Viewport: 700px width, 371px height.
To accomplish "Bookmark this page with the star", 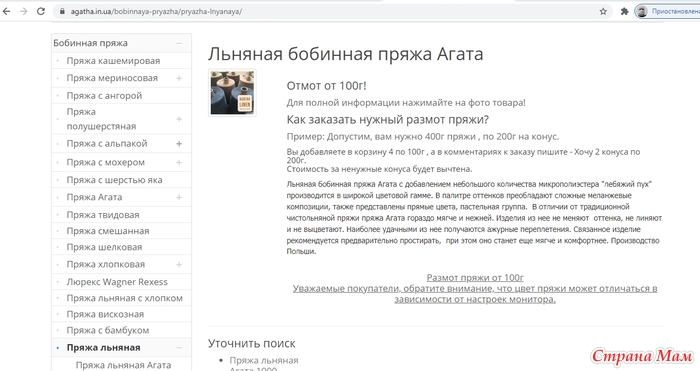I will [x=603, y=12].
